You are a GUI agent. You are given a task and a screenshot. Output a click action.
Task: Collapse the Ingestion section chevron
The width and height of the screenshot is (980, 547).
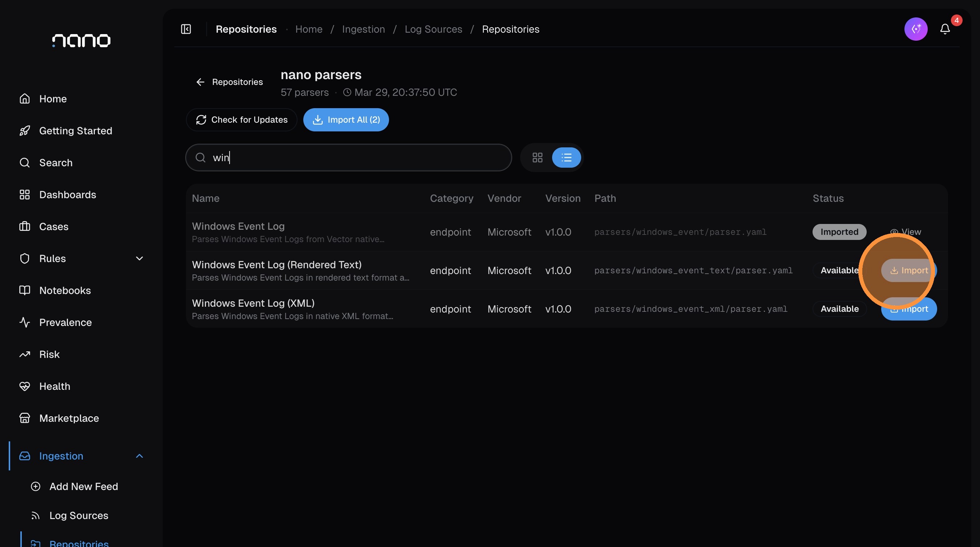(x=139, y=456)
